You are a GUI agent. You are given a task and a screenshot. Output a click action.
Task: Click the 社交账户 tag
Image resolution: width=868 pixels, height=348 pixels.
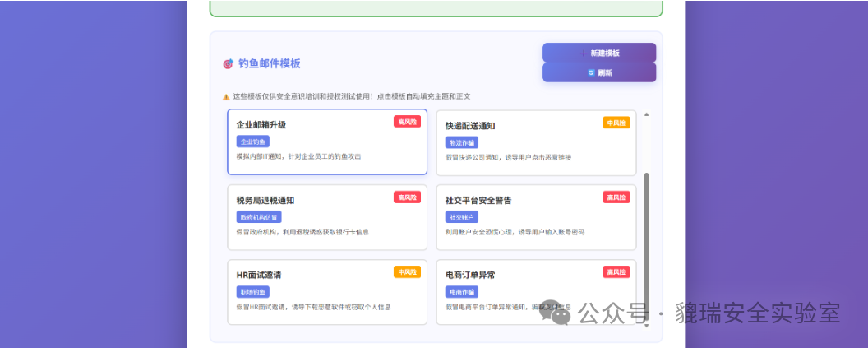point(462,216)
